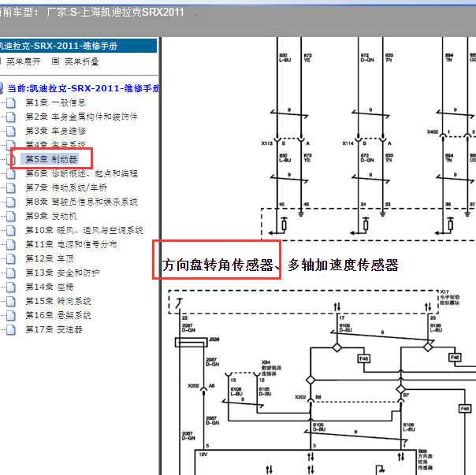Click the K17 电子制动控制模块 label
This screenshot has height=475, width=476.
[449, 298]
